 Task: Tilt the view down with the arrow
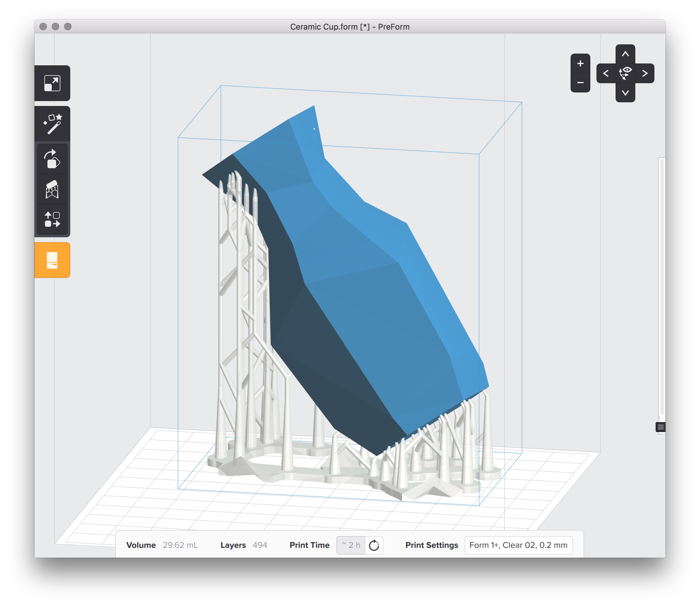coord(625,93)
